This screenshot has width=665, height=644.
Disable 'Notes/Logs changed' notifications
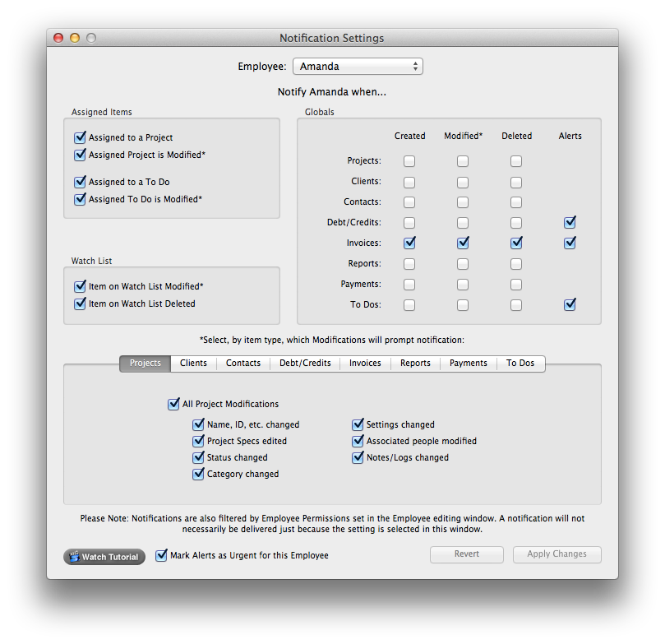358,457
